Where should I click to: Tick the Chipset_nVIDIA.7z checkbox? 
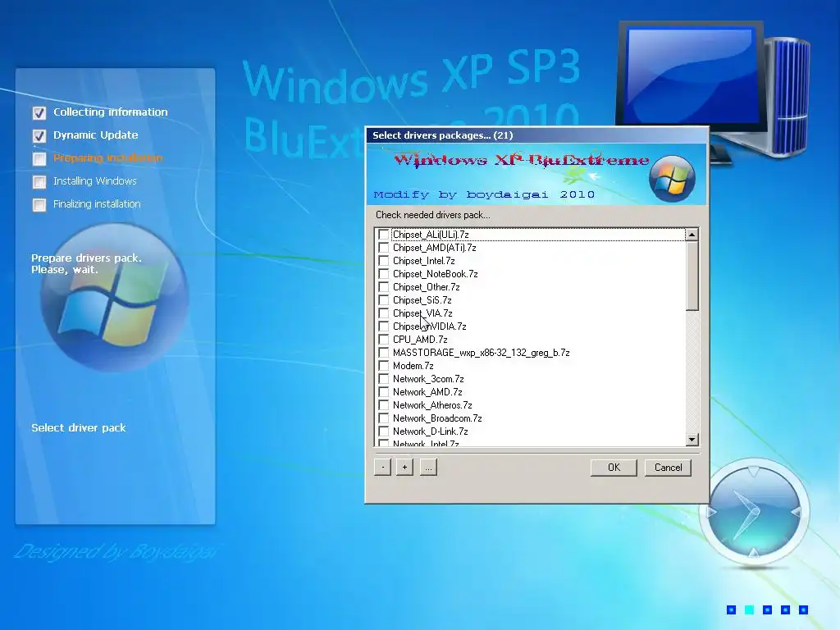(x=384, y=326)
